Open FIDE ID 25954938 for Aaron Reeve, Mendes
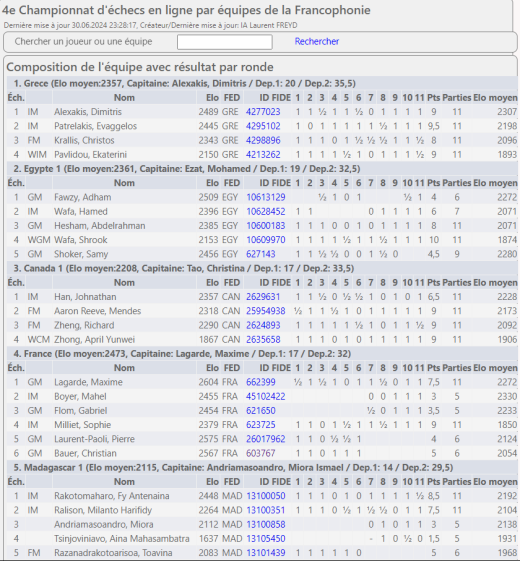Viewport: 520px width, 561px height. [x=266, y=311]
